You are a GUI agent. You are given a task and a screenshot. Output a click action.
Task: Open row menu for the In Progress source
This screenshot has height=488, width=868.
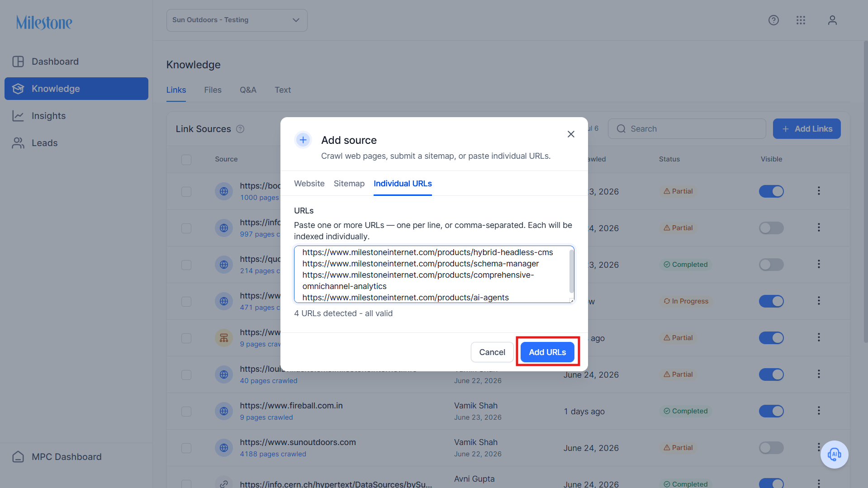click(x=819, y=301)
